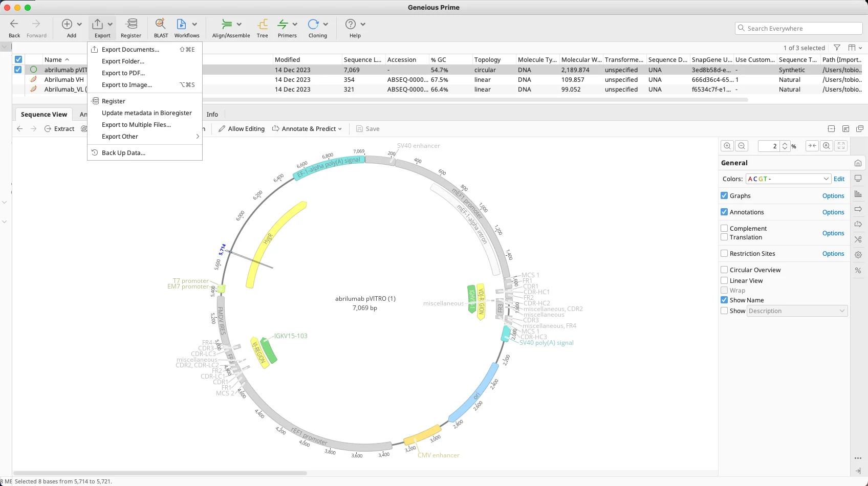Uncheck the Show Name checkbox
This screenshot has width=868, height=486.
(x=724, y=300)
